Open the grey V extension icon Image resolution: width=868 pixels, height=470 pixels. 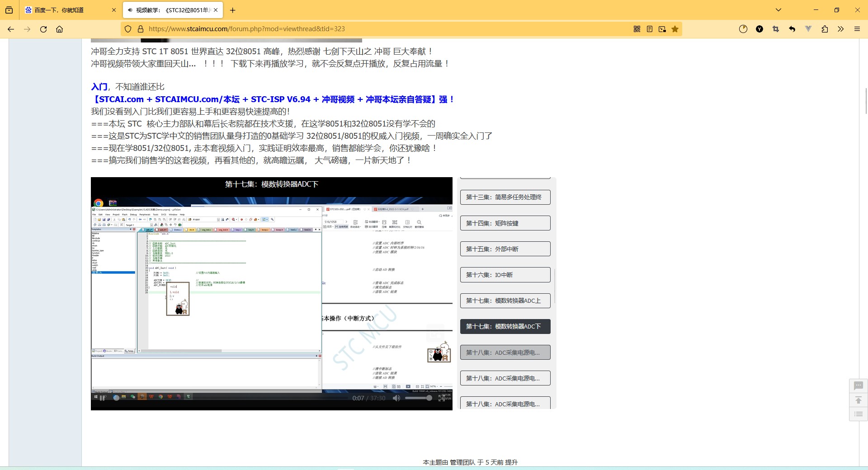(808, 29)
